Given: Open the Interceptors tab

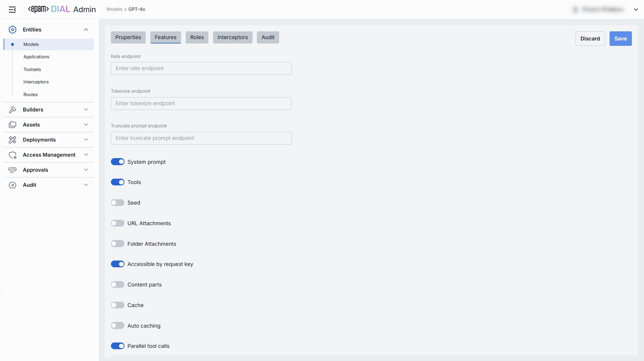Looking at the screenshot, I should 232,37.
